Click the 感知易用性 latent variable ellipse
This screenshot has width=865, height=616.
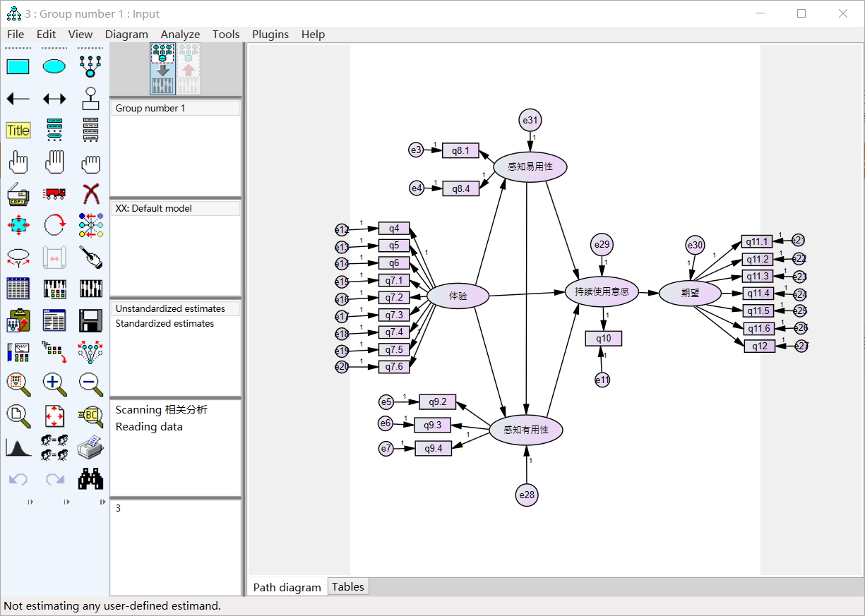tap(530, 167)
